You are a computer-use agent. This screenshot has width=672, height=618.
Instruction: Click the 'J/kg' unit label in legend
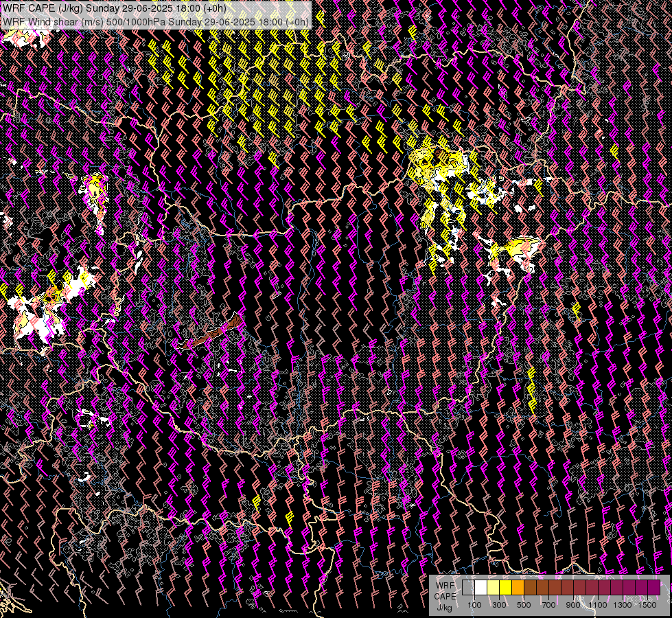point(444,608)
